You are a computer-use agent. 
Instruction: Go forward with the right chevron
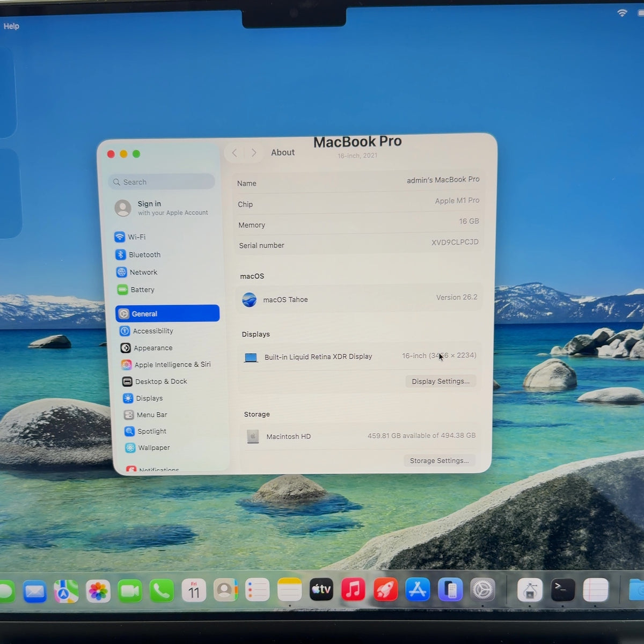pyautogui.click(x=254, y=153)
